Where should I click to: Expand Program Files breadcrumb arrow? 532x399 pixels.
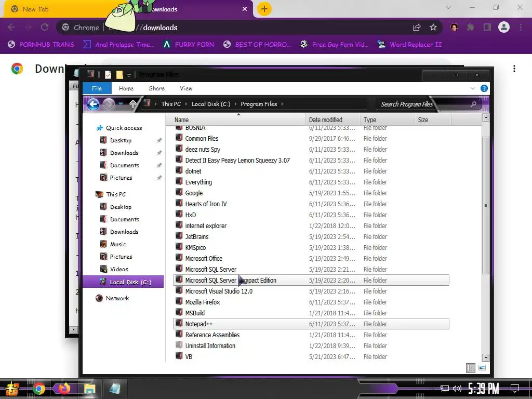282,104
